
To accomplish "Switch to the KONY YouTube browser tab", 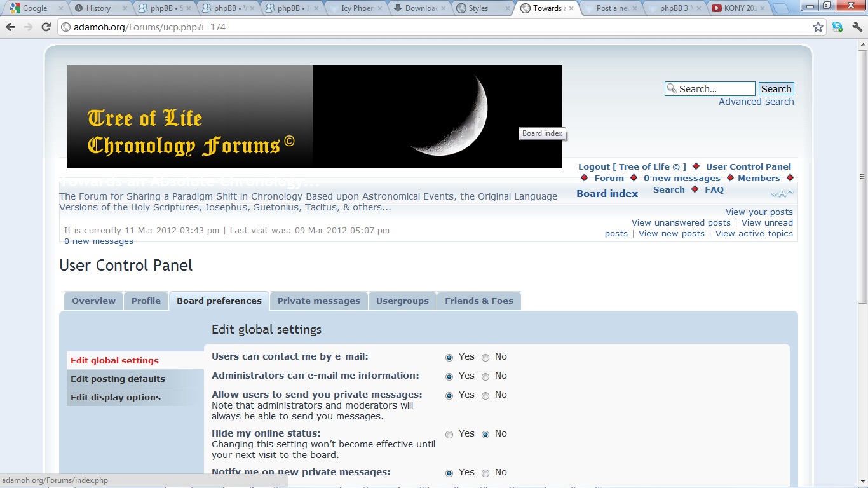I will [737, 8].
